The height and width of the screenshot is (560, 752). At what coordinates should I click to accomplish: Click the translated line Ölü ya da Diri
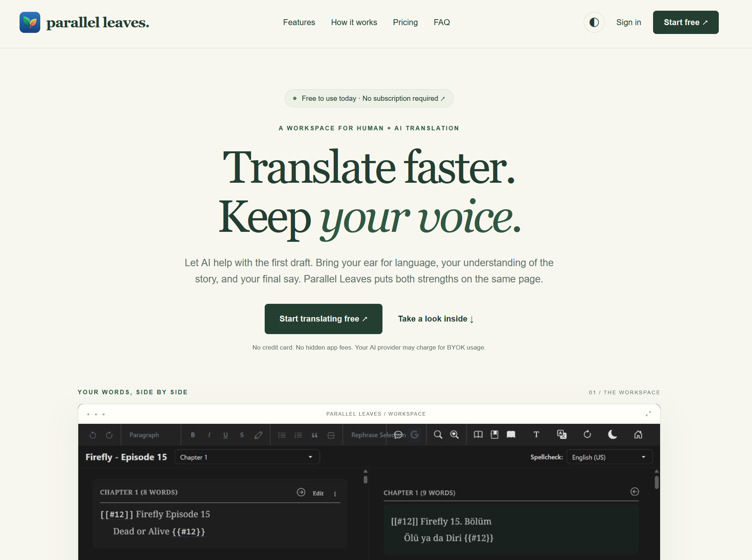pyautogui.click(x=433, y=538)
